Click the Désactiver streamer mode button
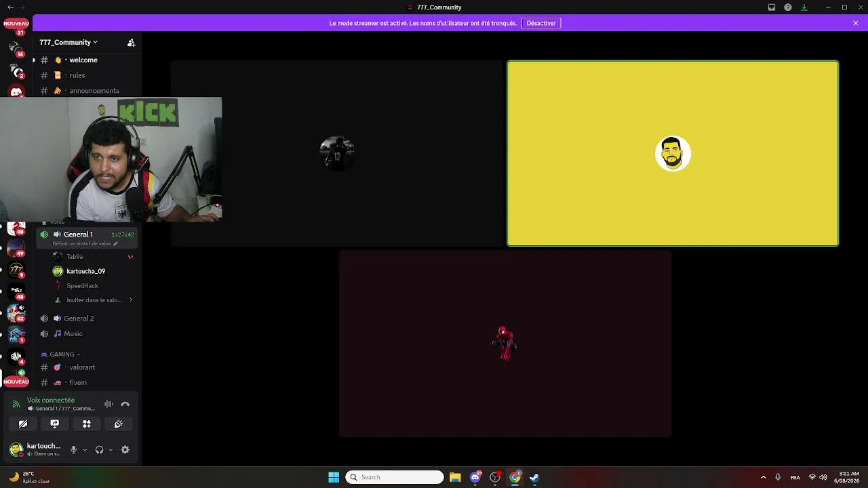This screenshot has height=488, width=868. point(541,23)
